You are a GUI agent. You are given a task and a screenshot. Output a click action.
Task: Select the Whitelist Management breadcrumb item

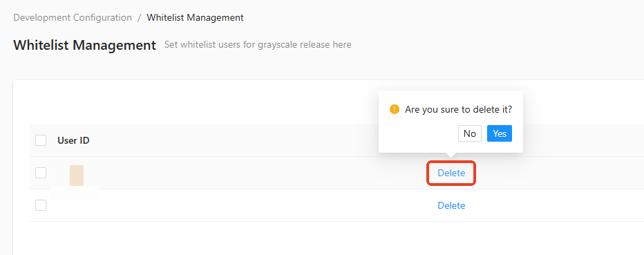click(x=195, y=18)
